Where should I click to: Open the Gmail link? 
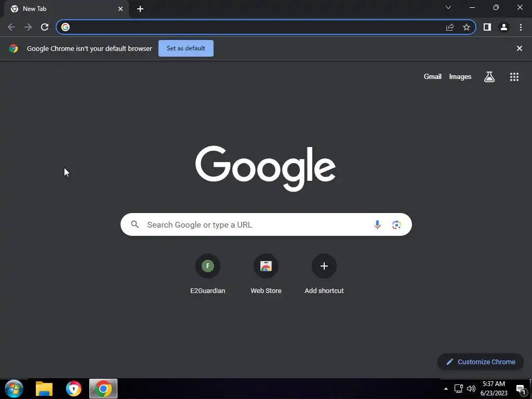[433, 77]
